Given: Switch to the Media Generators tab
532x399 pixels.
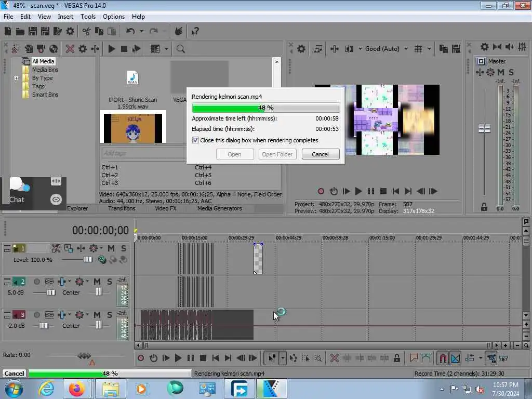Looking at the screenshot, I should [x=220, y=209].
